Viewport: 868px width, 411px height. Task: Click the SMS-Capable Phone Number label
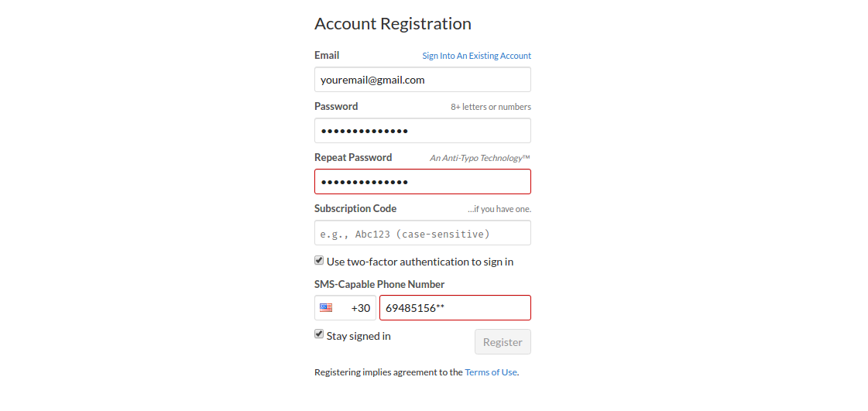379,284
